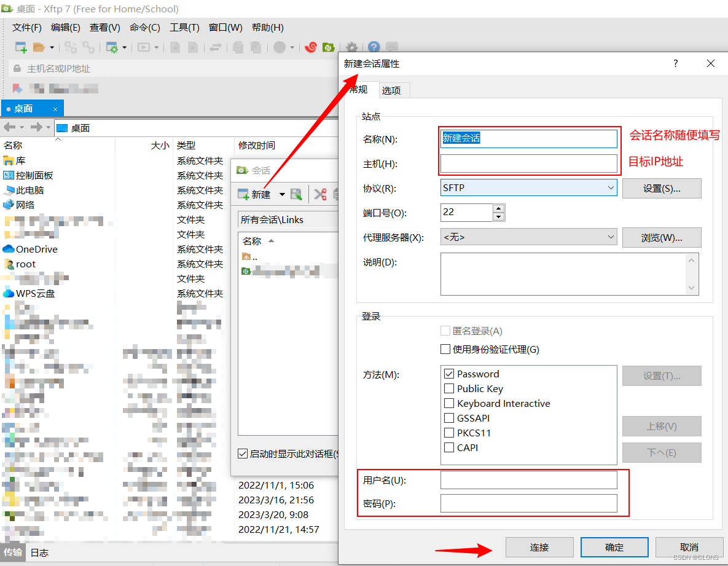Open the 协议 protocol dropdown showing SFTP
The width and height of the screenshot is (728, 566).
610,187
